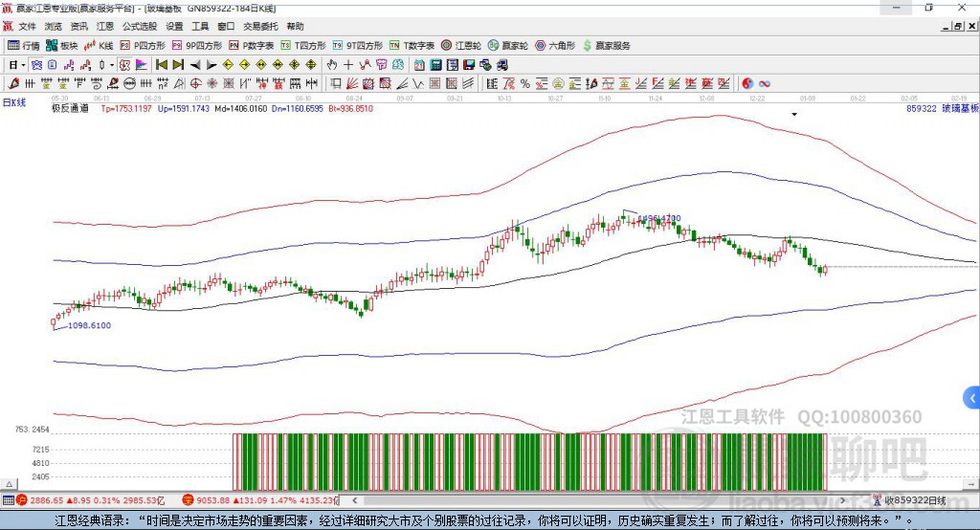Screen dimensions: 980x530
Task: Click the Shenzhen index 9053.88 status
Action: point(259,500)
